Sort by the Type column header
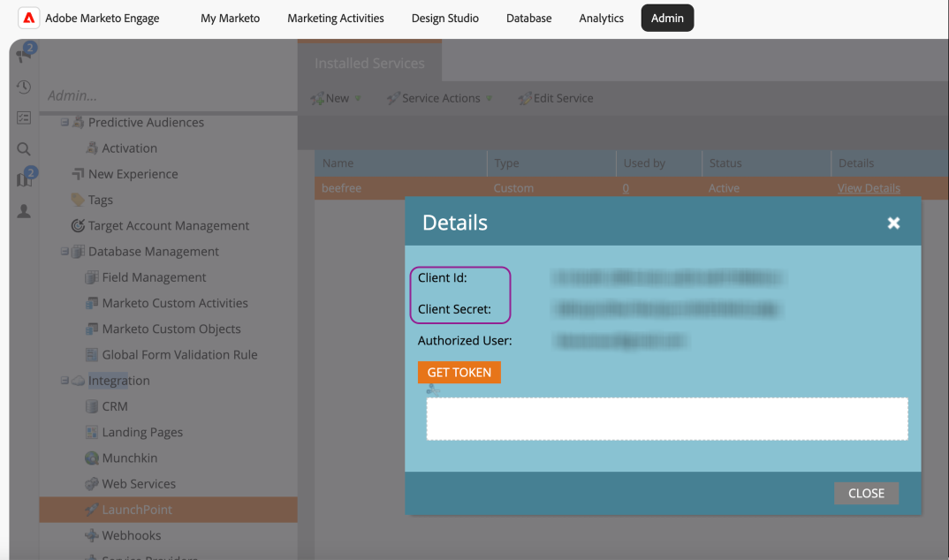Image resolution: width=949 pixels, height=560 pixels. [551, 163]
